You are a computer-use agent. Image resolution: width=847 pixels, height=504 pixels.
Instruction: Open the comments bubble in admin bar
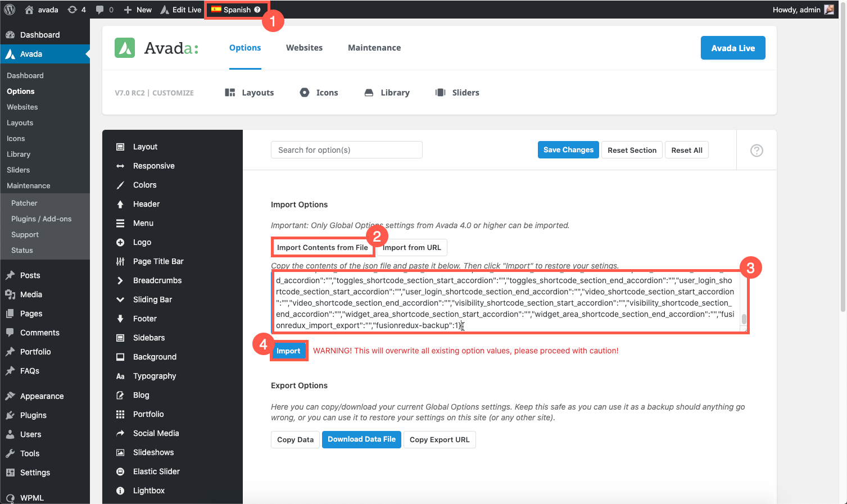[105, 10]
